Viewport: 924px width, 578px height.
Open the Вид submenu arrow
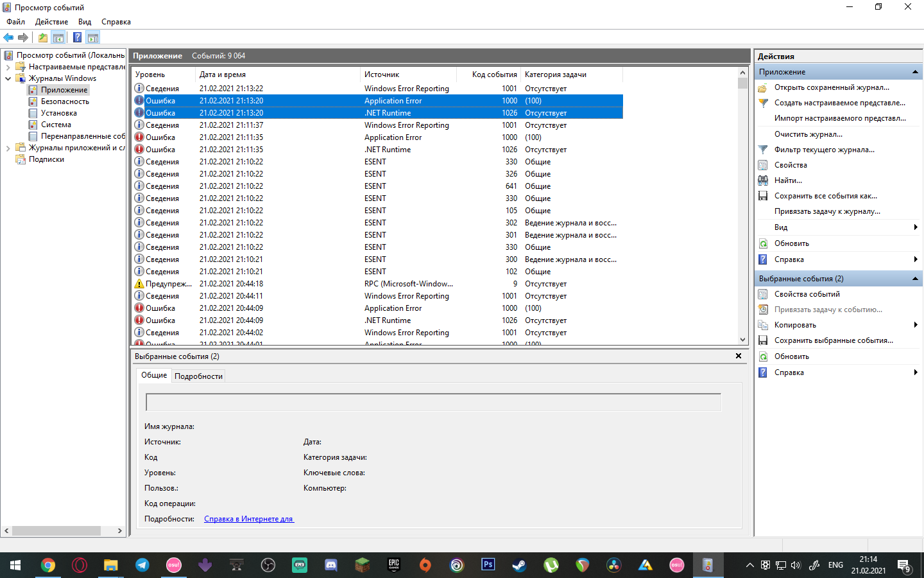pos(916,227)
